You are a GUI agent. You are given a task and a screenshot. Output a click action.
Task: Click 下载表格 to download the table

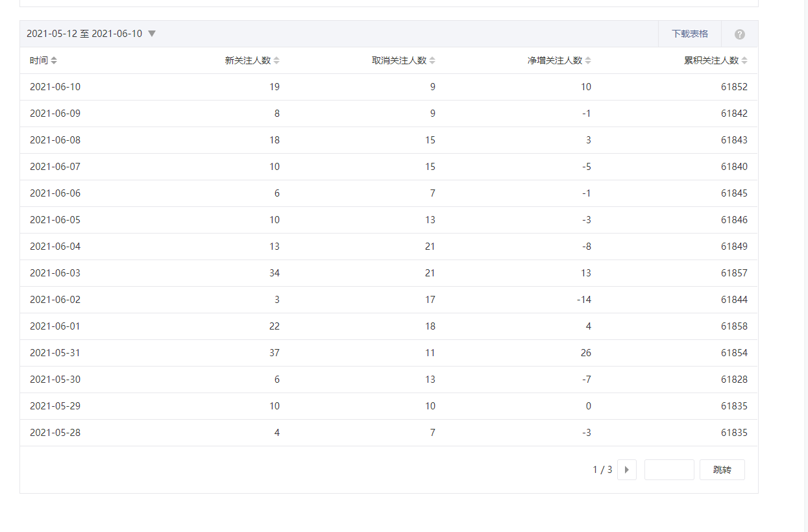click(x=689, y=34)
